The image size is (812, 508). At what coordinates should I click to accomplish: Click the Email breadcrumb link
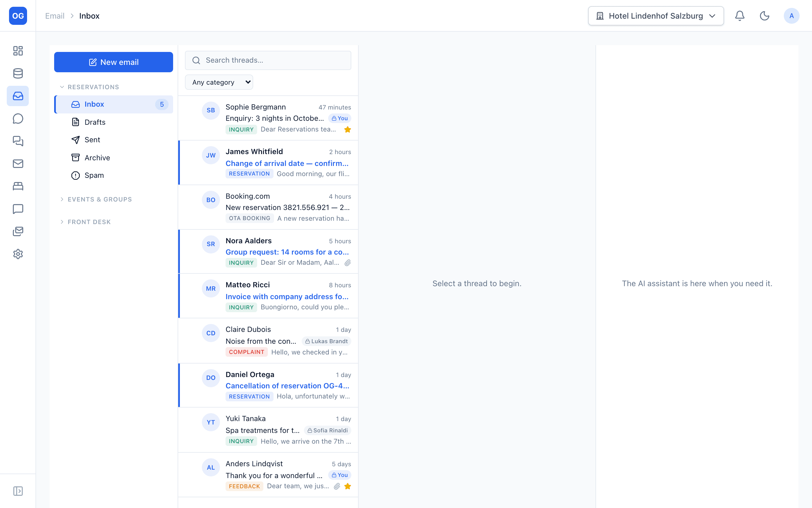(55, 16)
